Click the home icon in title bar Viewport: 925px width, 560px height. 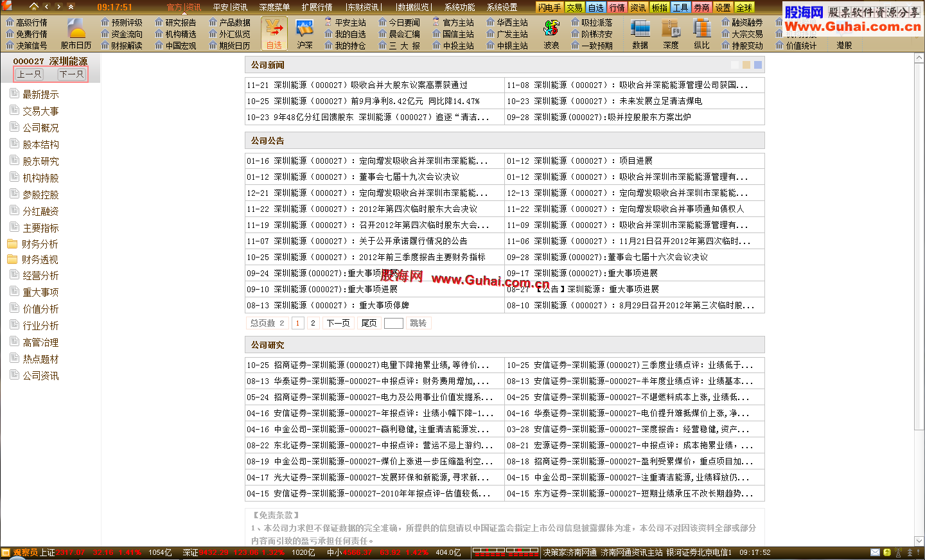point(33,6)
